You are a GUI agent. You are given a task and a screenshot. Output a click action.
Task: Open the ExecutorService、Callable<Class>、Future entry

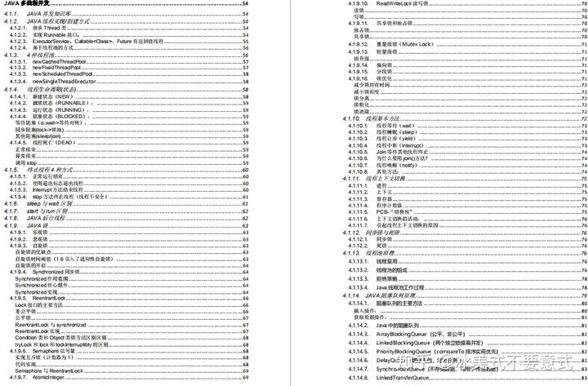129,42
